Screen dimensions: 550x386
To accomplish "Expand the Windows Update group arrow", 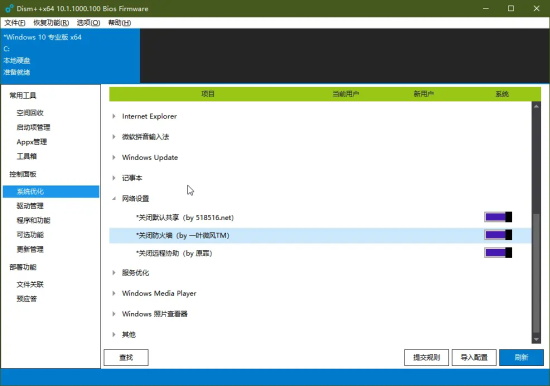I will point(114,157).
